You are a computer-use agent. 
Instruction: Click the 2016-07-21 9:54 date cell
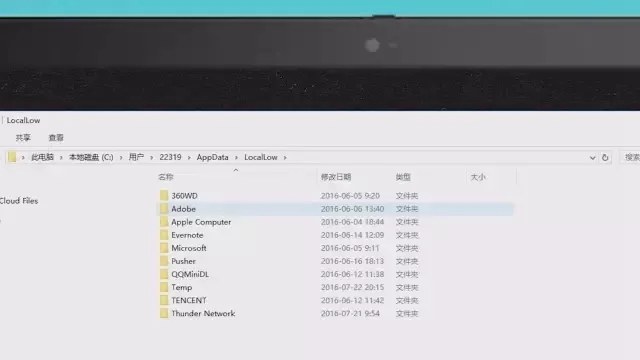tap(350, 313)
